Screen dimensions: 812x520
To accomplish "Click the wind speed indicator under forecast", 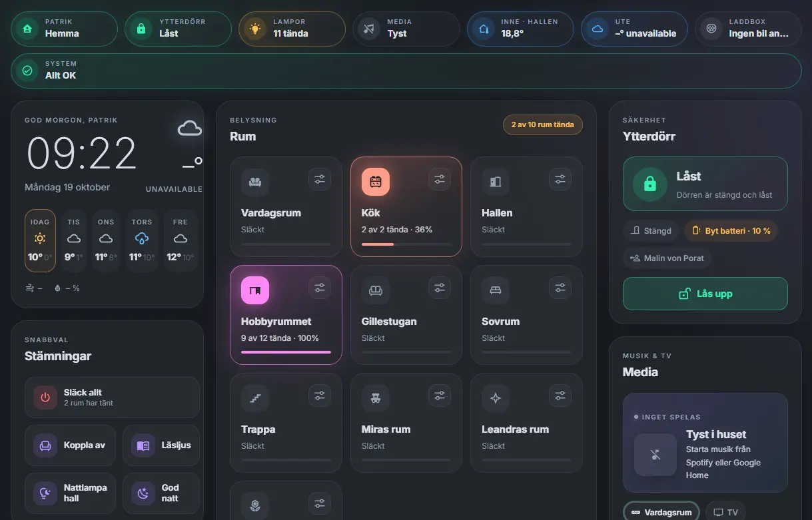I will (x=34, y=288).
